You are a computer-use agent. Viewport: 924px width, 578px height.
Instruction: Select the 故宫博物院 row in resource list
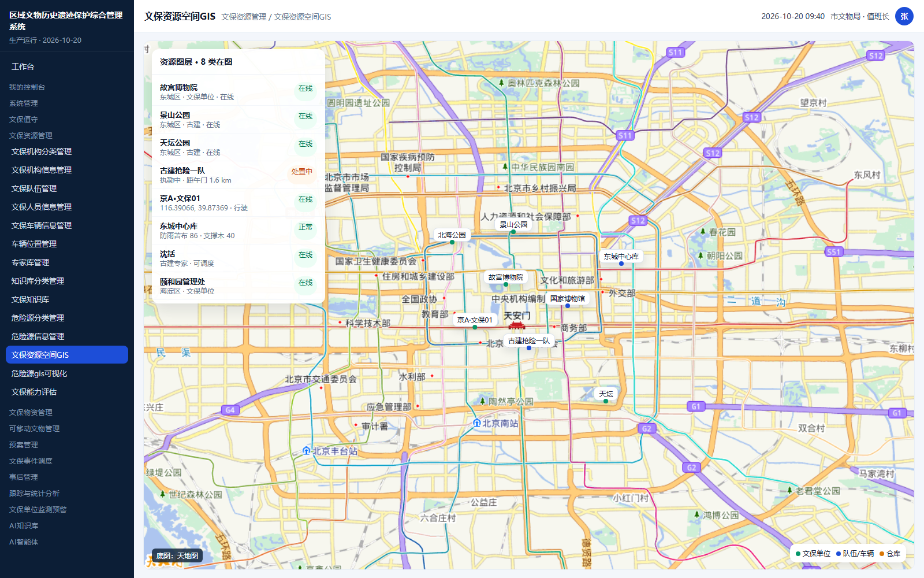tap(239, 92)
